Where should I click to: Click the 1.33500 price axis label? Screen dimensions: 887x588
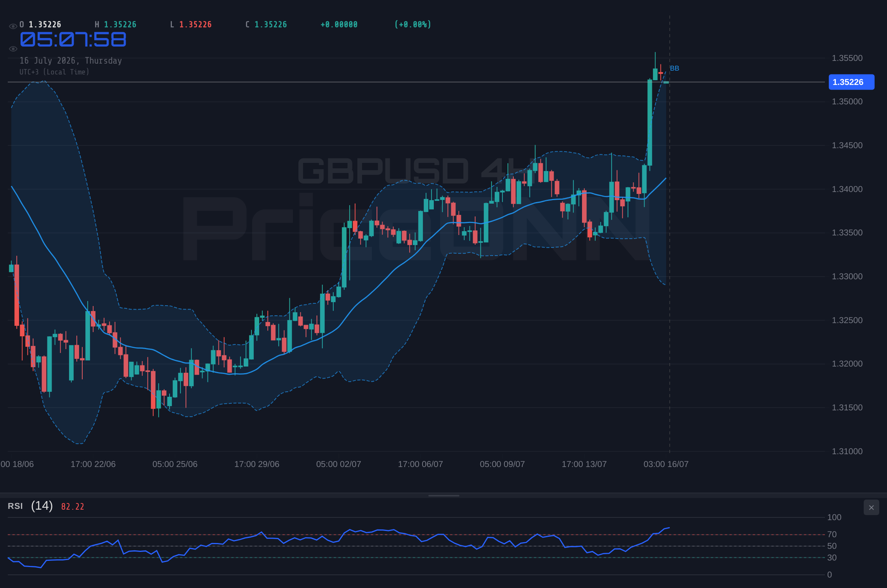847,233
